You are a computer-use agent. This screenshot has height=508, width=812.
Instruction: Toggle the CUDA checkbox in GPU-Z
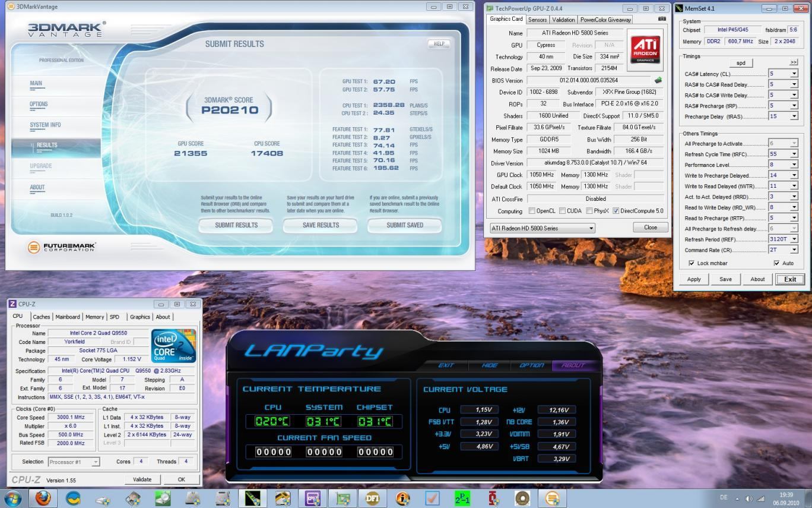[x=562, y=211]
